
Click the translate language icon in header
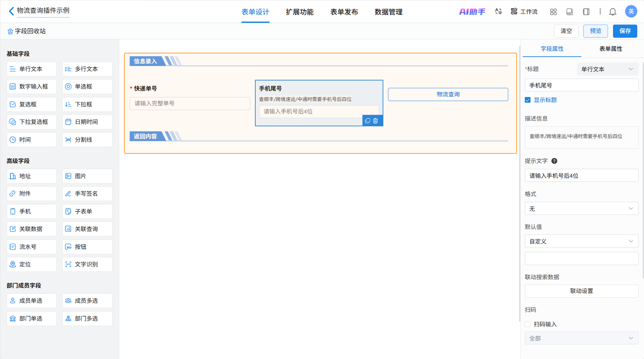[x=498, y=12]
